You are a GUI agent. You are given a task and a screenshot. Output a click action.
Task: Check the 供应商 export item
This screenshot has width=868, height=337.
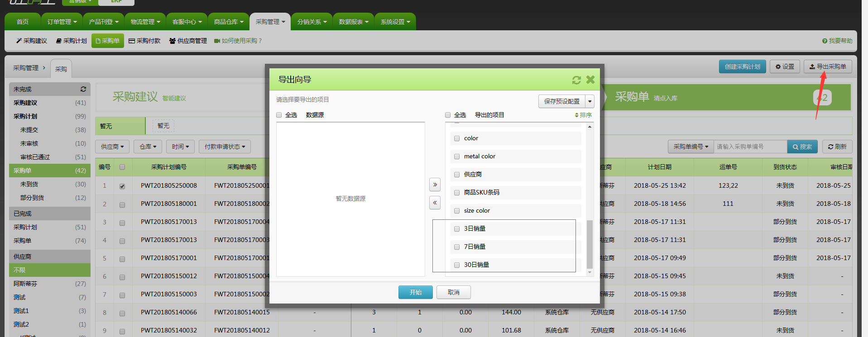[x=457, y=175]
